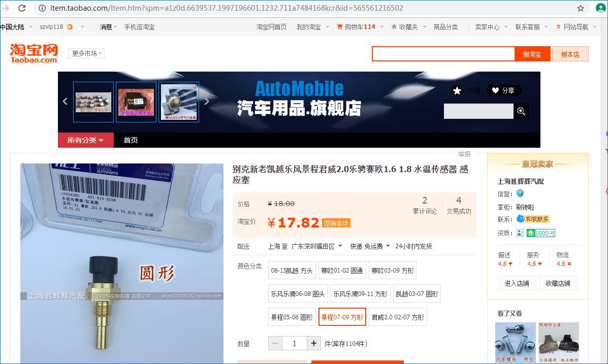Open the third banner thumbnail throttle body
This screenshot has width=608, height=364.
tap(179, 102)
